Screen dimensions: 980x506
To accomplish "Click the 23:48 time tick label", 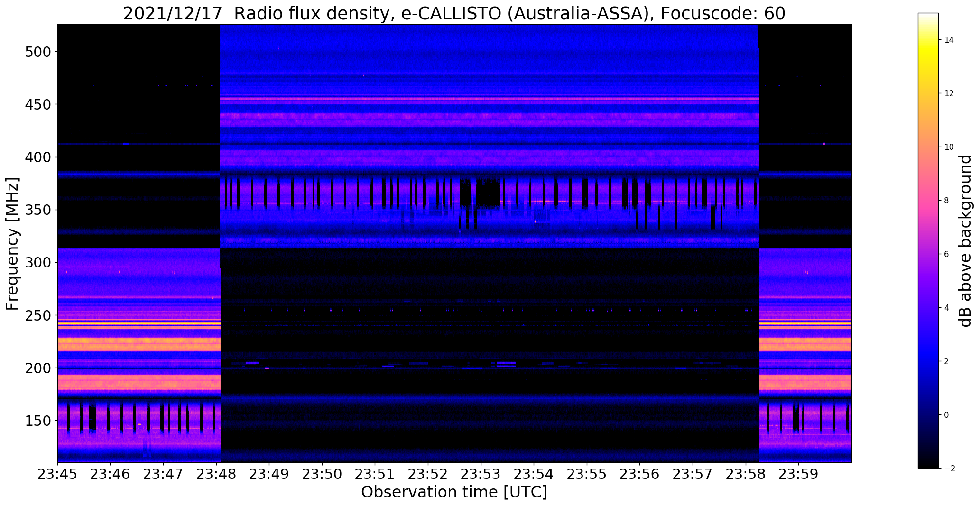I will 216,474.
